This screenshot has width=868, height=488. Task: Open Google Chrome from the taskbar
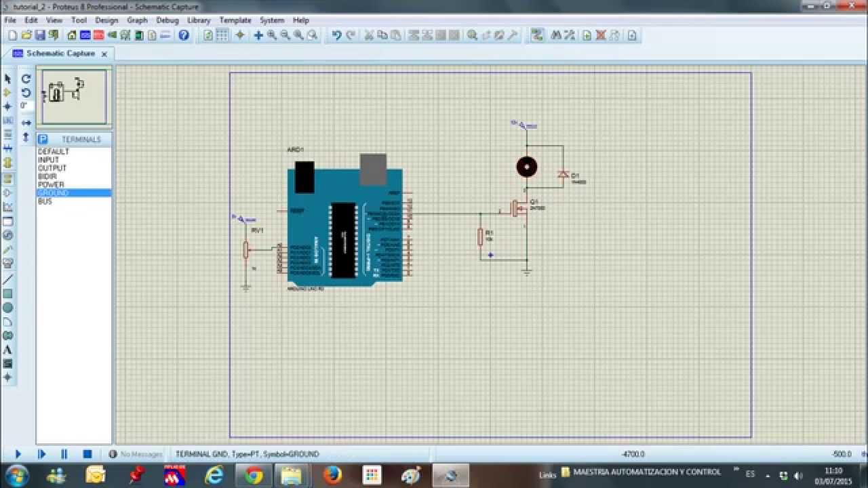254,476
